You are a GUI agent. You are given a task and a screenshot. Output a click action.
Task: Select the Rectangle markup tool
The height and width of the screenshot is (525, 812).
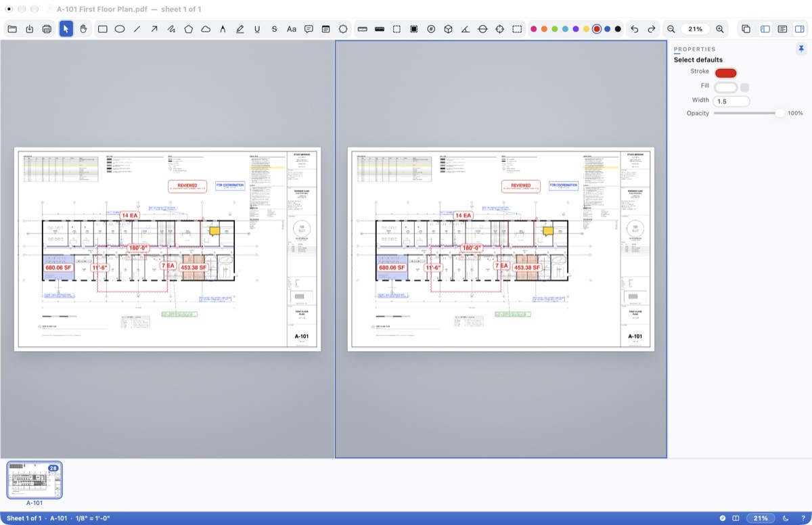103,29
